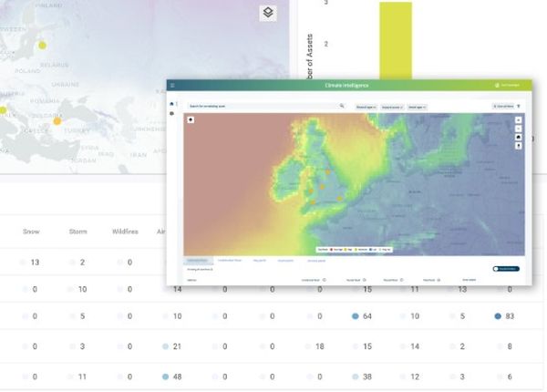The width and height of the screenshot is (547, 392).
Task: Select the northernmost orange marker on UK map
Action: pos(328,172)
